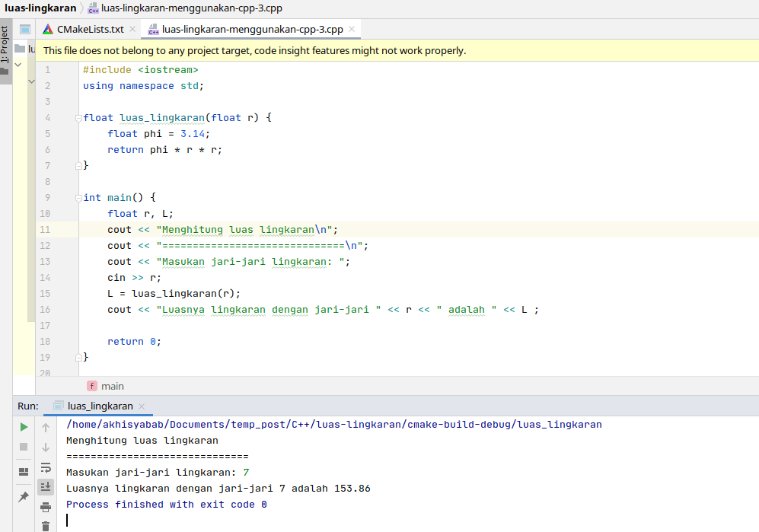Close the luas_lingkaran Run tab
This screenshot has height=532, width=759.
click(x=142, y=406)
